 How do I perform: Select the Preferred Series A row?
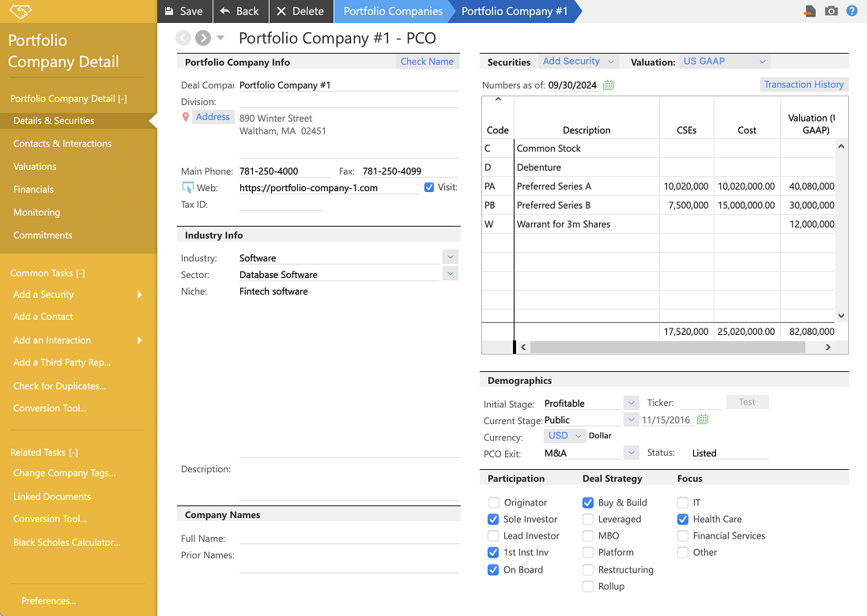click(658, 186)
